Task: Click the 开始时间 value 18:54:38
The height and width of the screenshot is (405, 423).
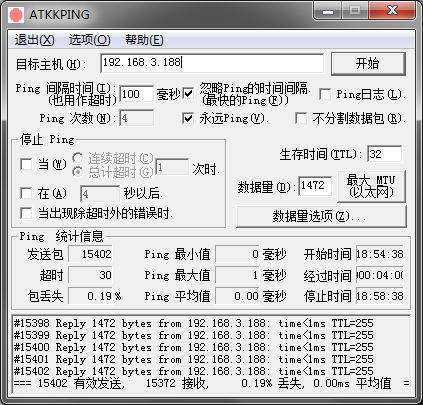Action: 380,254
